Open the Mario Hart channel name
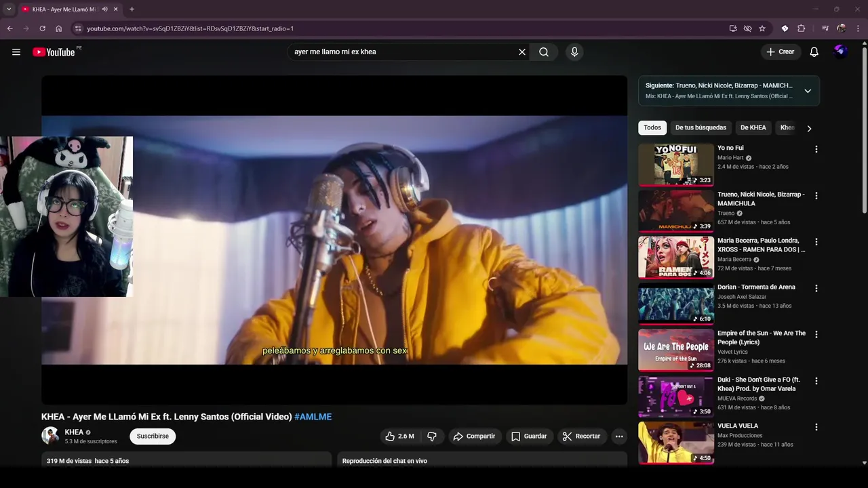 click(730, 158)
